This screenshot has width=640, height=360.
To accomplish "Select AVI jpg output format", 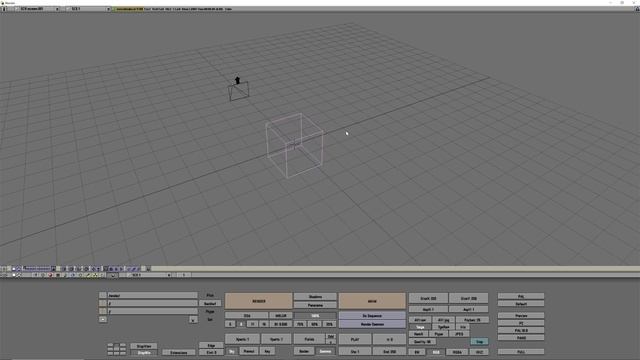I will 444,320.
